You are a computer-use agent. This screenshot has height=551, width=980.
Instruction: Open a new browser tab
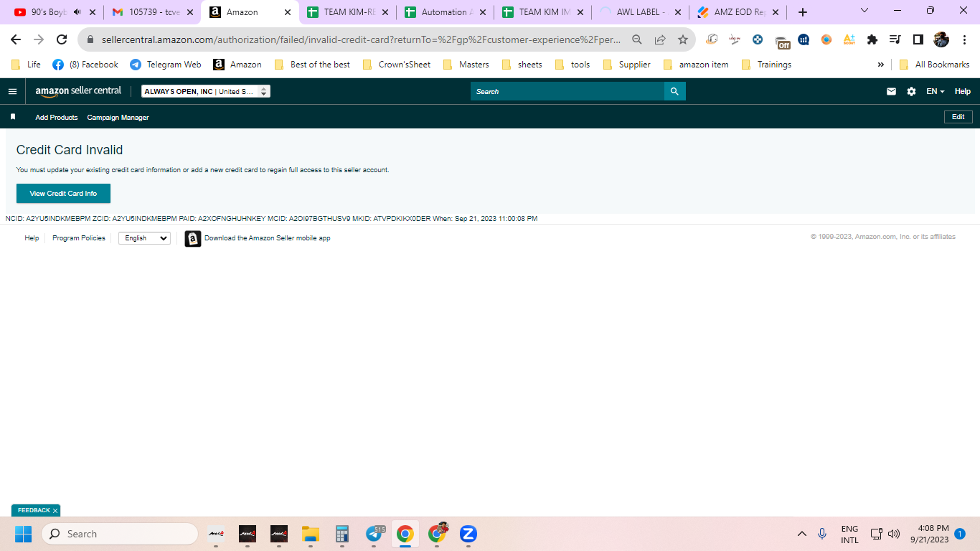pos(803,12)
